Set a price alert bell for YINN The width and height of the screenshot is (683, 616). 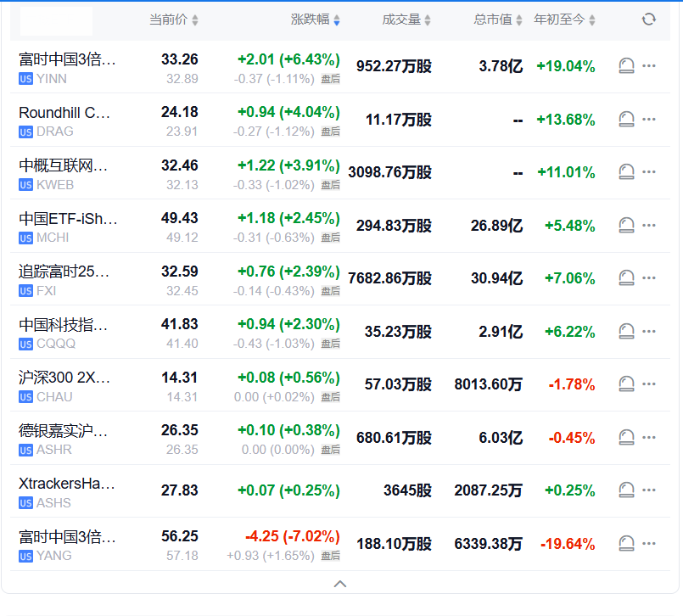click(x=626, y=66)
